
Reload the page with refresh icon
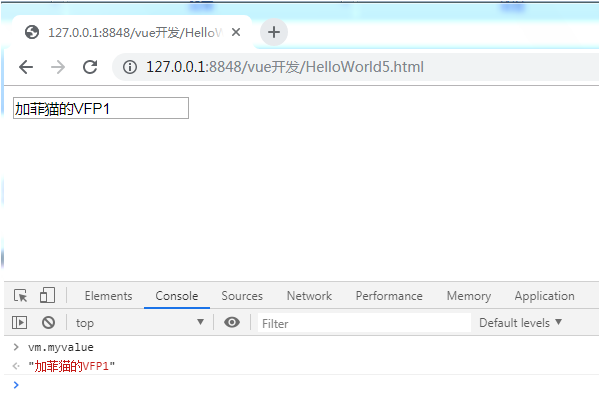[x=90, y=67]
